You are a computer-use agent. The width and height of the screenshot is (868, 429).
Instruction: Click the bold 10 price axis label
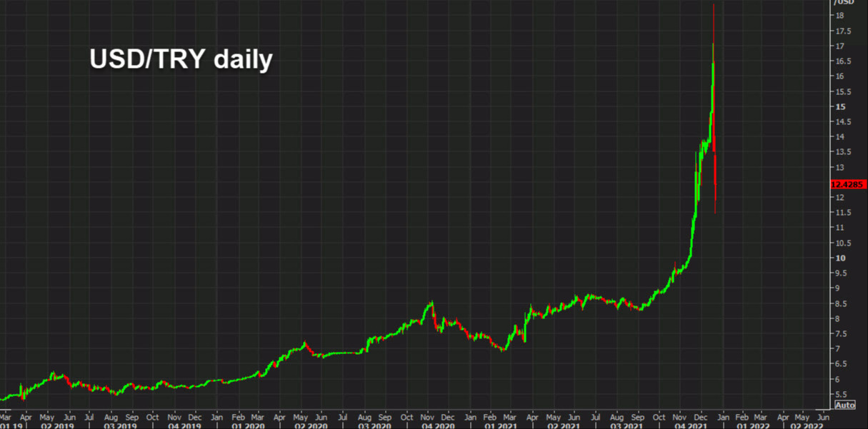(x=840, y=258)
